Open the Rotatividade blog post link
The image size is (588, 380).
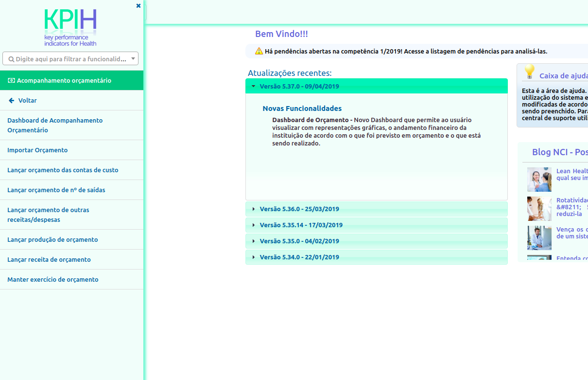[572, 207]
